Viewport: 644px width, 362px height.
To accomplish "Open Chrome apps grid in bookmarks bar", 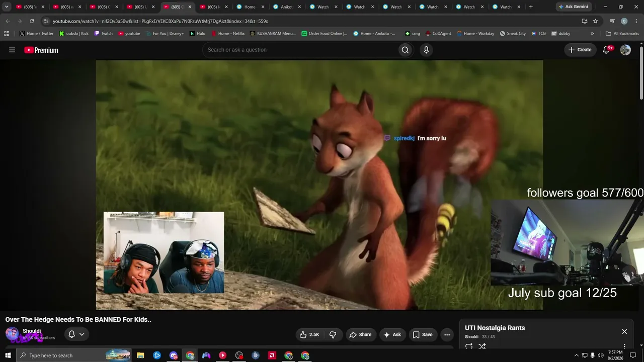I will coord(7,34).
